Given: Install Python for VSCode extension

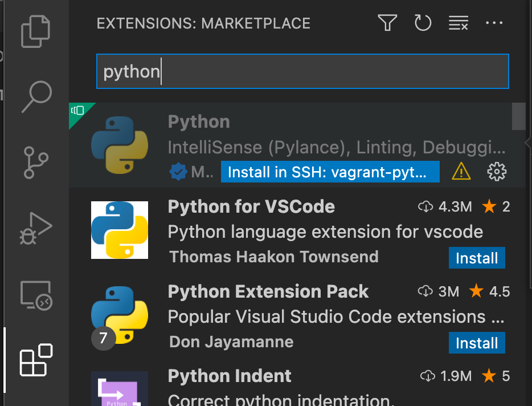Looking at the screenshot, I should 477,258.
